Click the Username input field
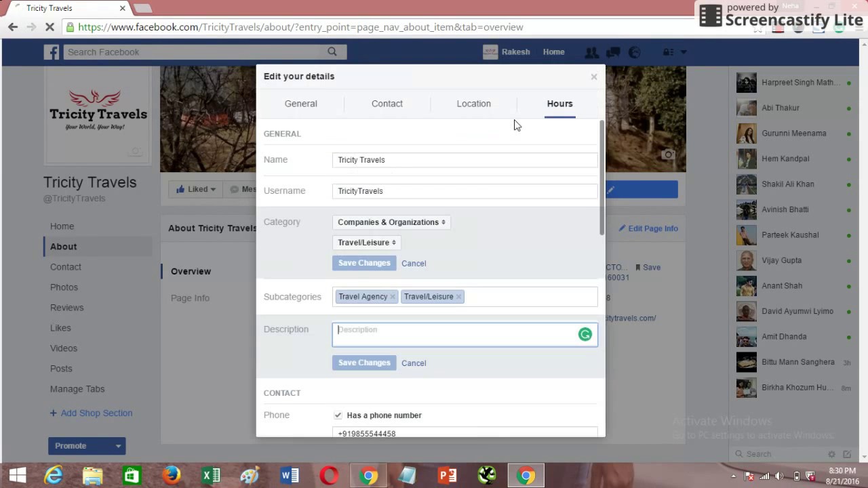This screenshot has width=868, height=488. pos(465,191)
